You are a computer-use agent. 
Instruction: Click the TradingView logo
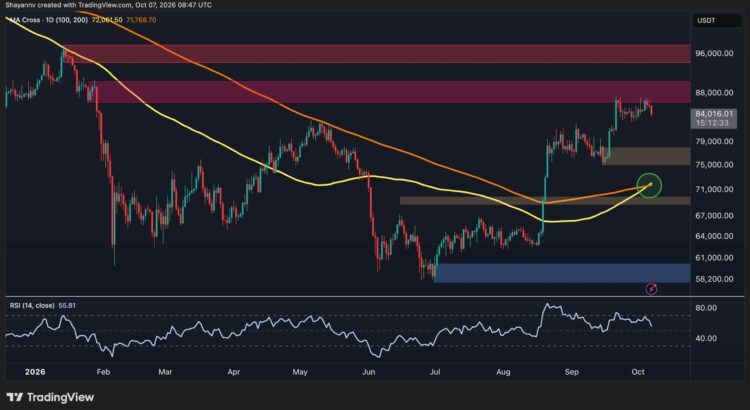pos(50,397)
